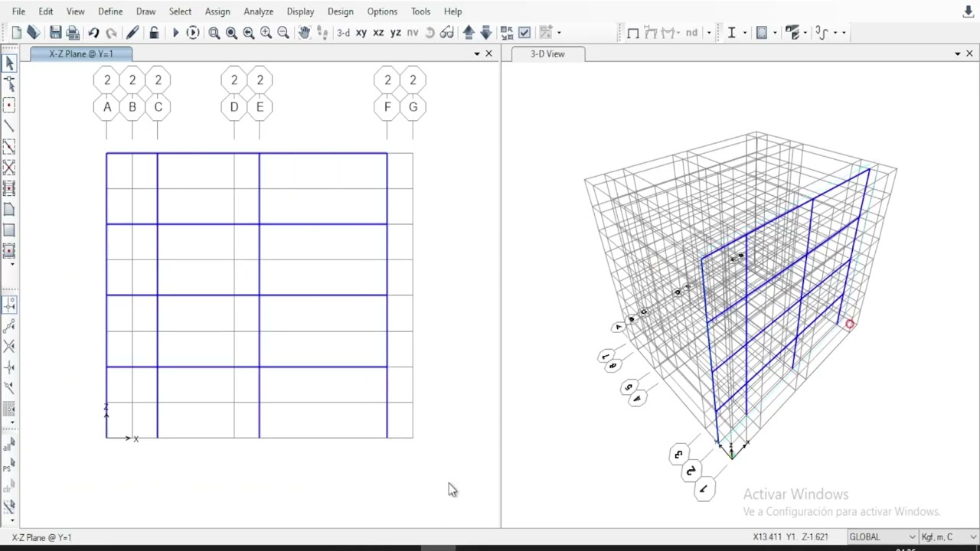Screen dimensions: 980x551
Task: Open the Options menu
Action: point(382,11)
